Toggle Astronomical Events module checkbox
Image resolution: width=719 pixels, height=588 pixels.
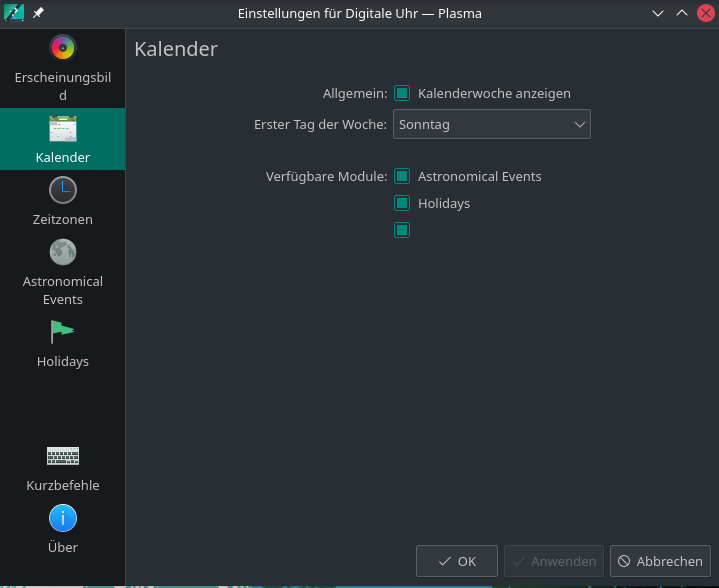point(402,176)
